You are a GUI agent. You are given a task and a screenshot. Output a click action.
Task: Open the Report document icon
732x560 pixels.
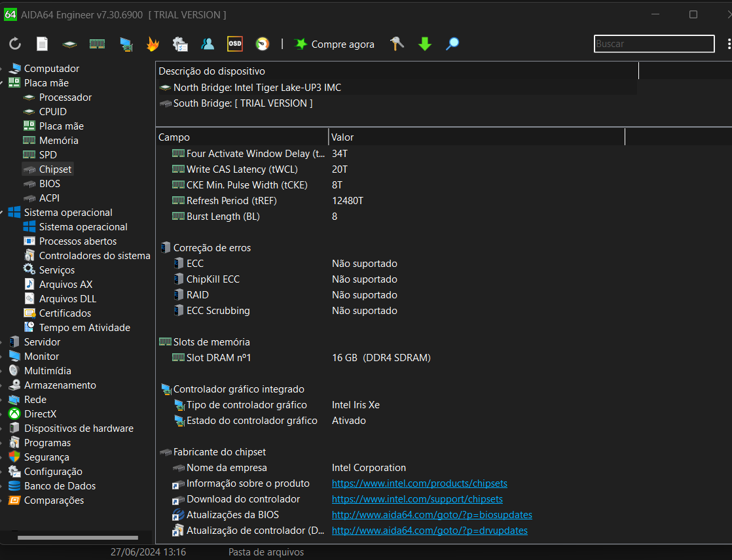[42, 44]
